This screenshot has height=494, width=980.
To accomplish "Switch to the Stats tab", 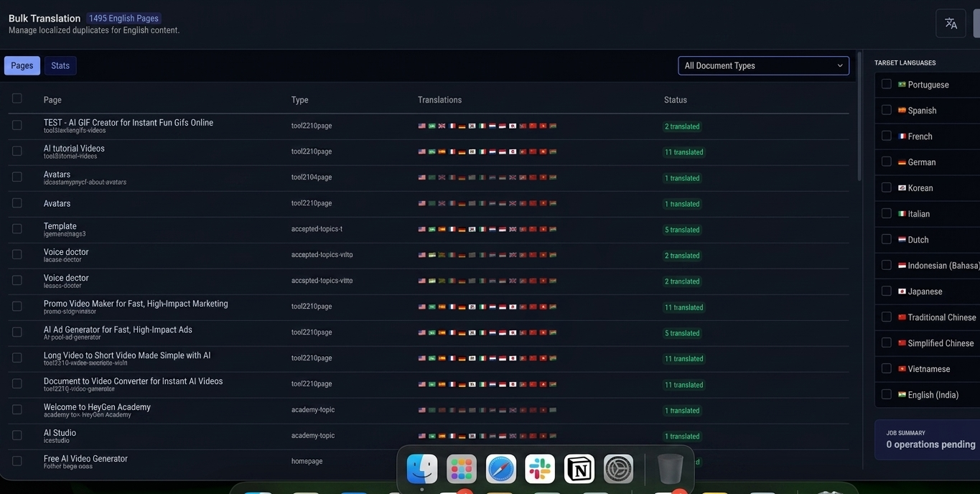I will 60,65.
